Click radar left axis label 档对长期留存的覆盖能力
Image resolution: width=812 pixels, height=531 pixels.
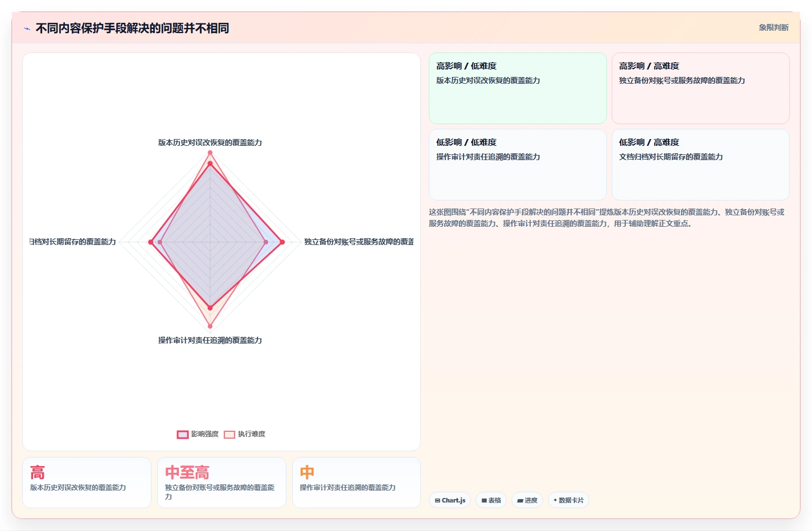(x=73, y=242)
